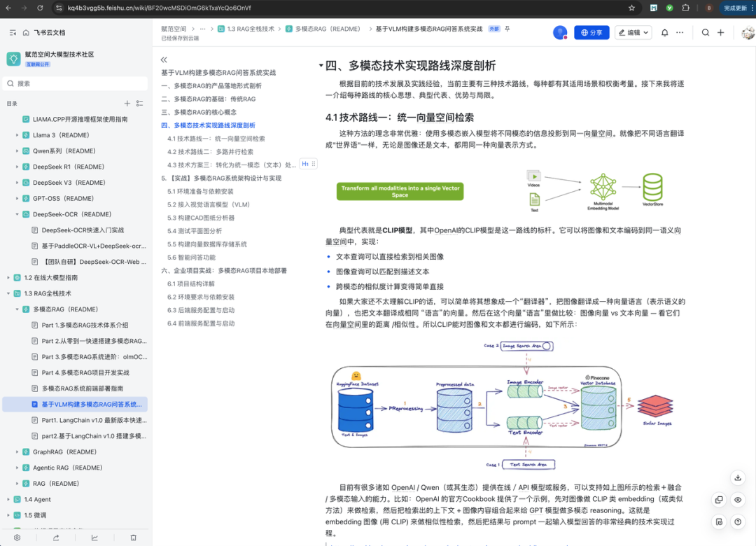Collapse the DeepSeek-OCR (README) node
The image size is (756, 546).
click(17, 214)
